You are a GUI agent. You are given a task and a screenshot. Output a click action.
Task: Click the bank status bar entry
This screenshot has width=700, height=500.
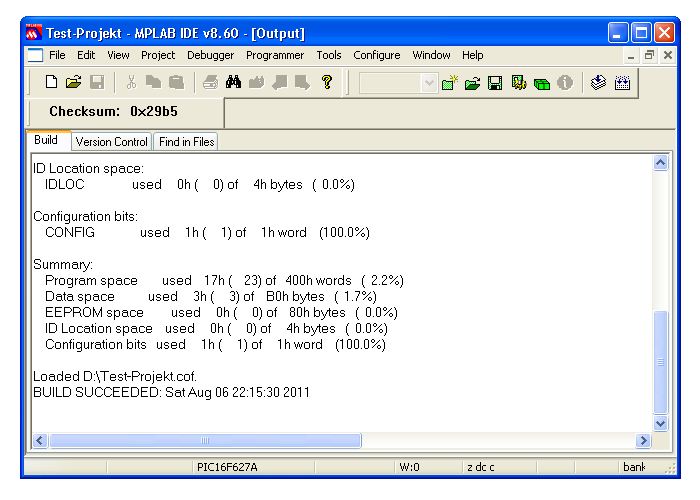coord(634,467)
